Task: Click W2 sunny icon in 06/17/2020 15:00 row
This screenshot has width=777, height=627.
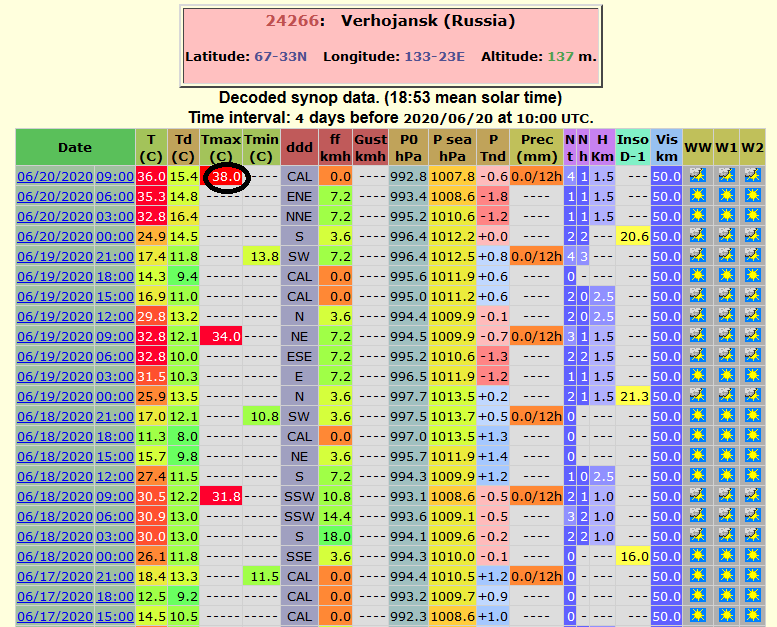Action: [752, 615]
